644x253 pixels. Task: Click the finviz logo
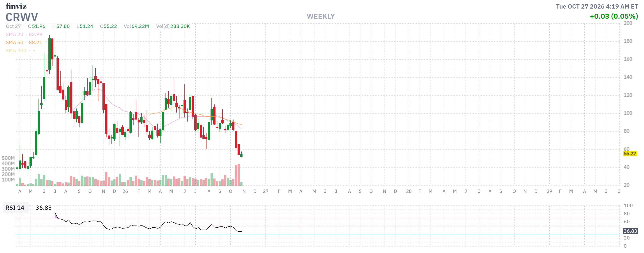pos(16,6)
